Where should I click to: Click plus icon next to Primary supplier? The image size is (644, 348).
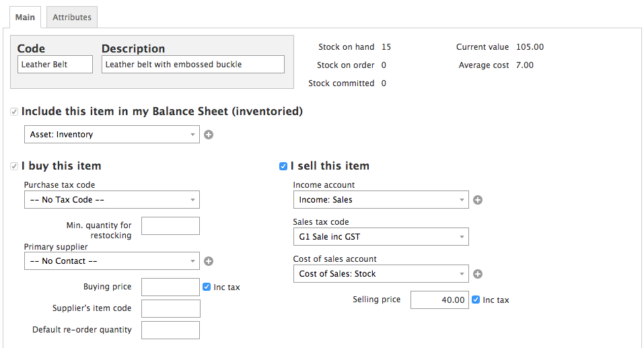(x=209, y=261)
